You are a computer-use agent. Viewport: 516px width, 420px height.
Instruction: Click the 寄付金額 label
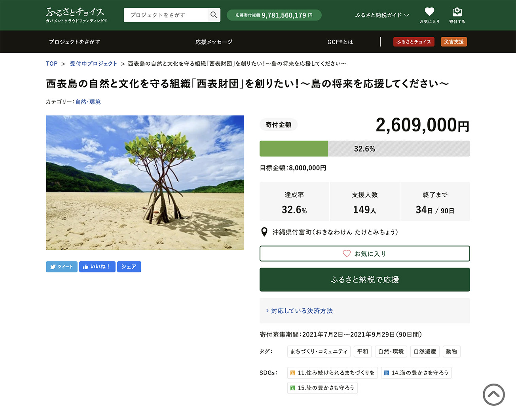click(x=279, y=125)
